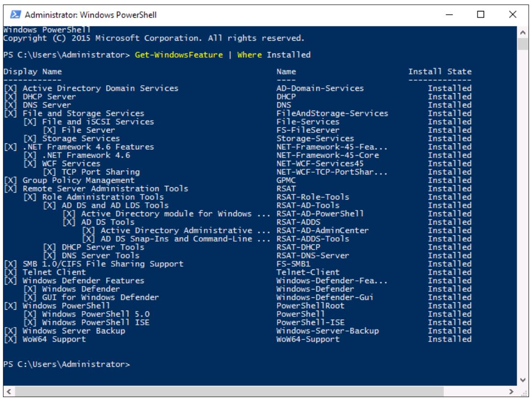Click the 'Display Name' column header
The height and width of the screenshot is (401, 532).
point(32,72)
